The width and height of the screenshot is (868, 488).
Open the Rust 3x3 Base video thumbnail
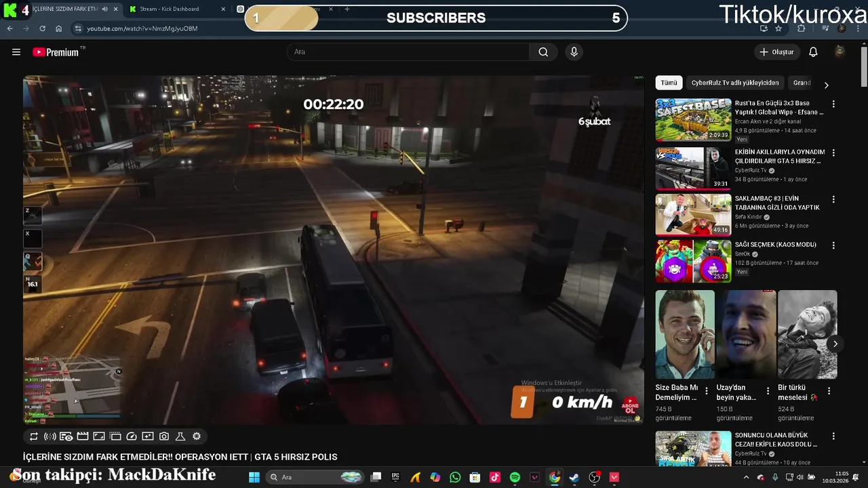693,120
